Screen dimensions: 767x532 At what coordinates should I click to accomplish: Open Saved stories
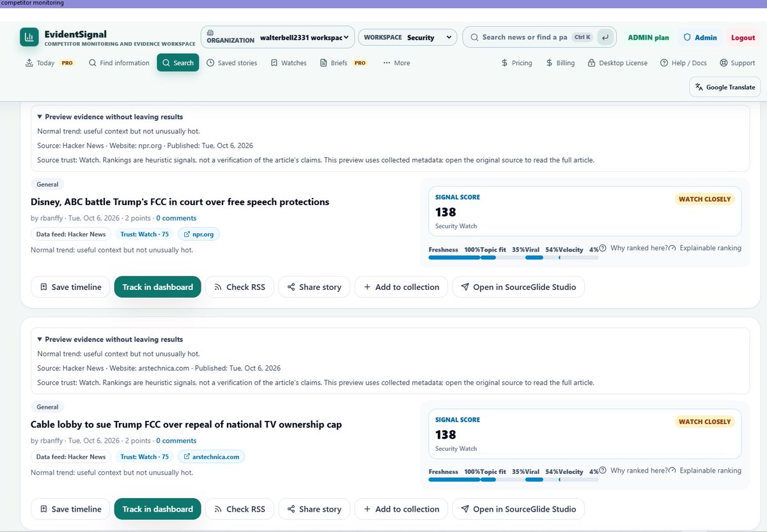232,63
